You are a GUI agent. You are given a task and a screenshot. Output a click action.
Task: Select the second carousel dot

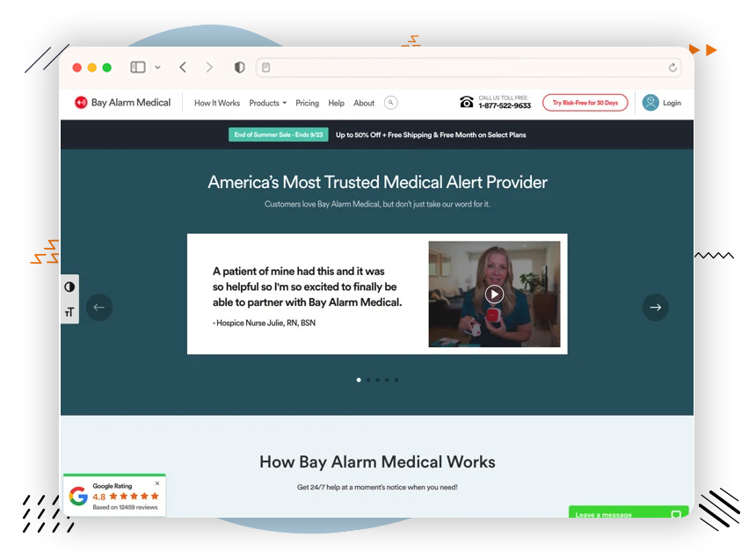click(x=368, y=380)
